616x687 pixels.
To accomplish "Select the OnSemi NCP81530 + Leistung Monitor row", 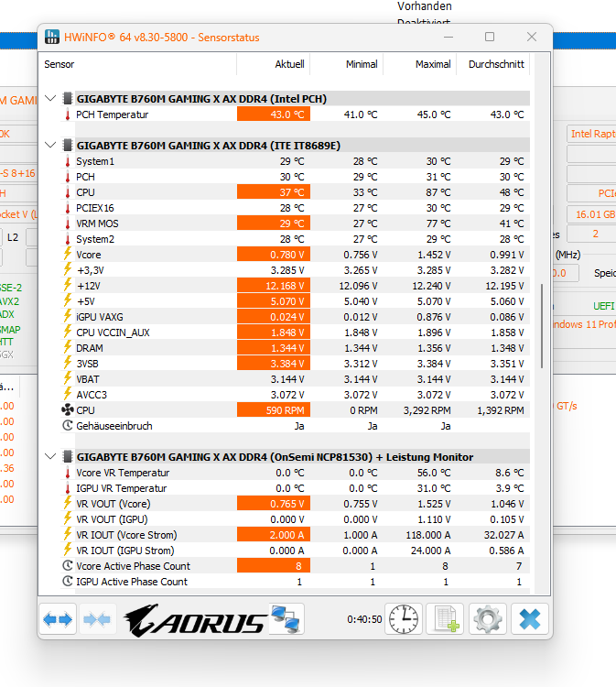I will click(302, 457).
